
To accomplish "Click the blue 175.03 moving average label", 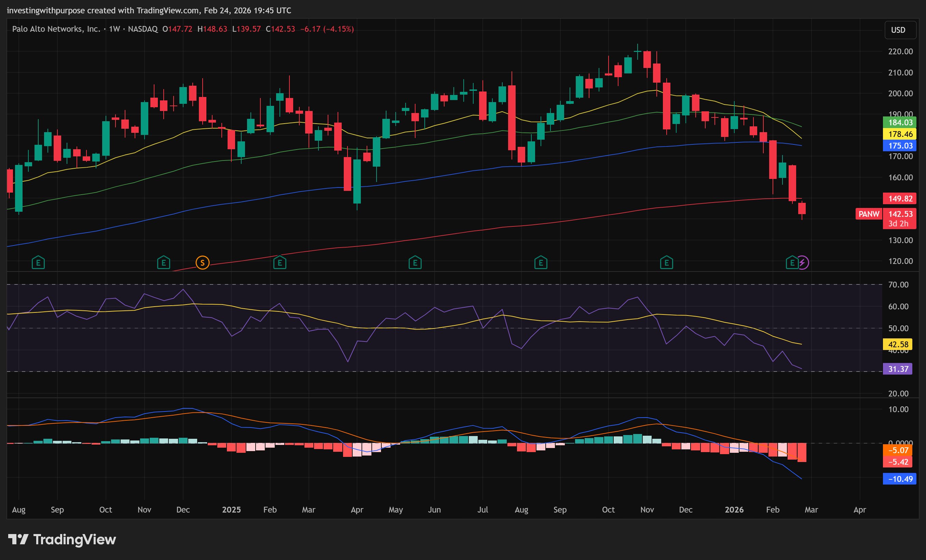I will tap(899, 146).
